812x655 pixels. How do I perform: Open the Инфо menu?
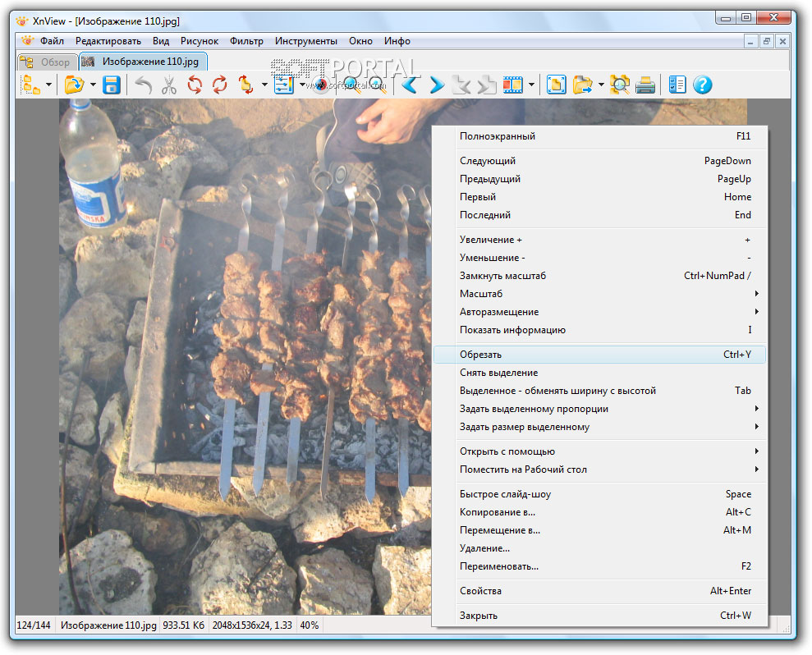[x=397, y=41]
